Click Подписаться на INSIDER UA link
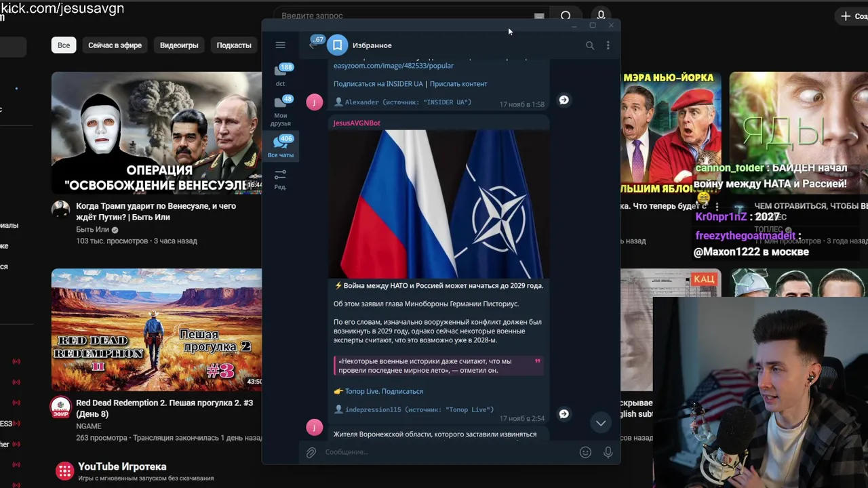Image resolution: width=868 pixels, height=488 pixels. [x=378, y=84]
